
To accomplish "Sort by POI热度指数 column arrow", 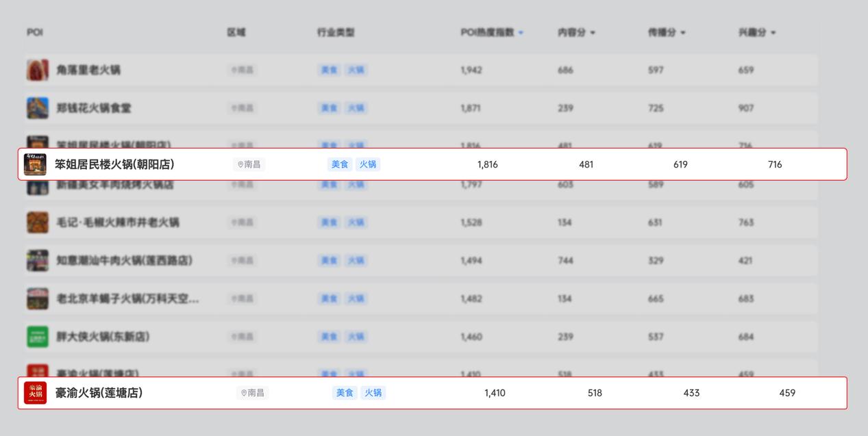I will click(521, 33).
